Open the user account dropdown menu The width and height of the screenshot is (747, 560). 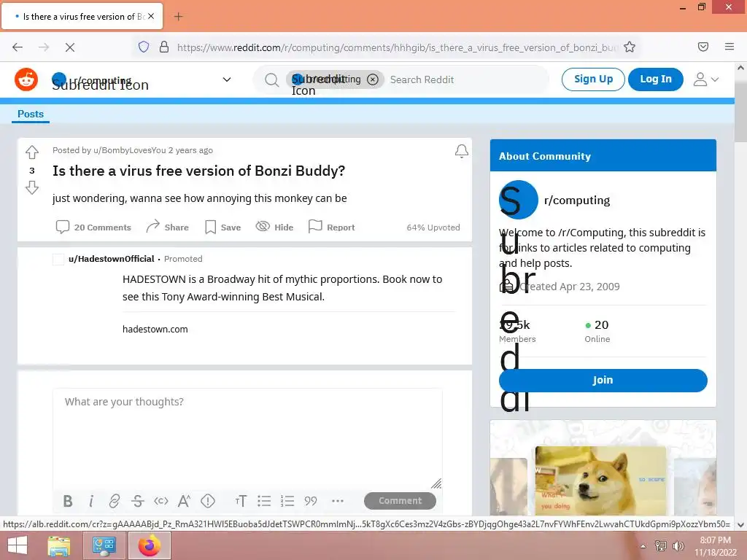pyautogui.click(x=705, y=79)
